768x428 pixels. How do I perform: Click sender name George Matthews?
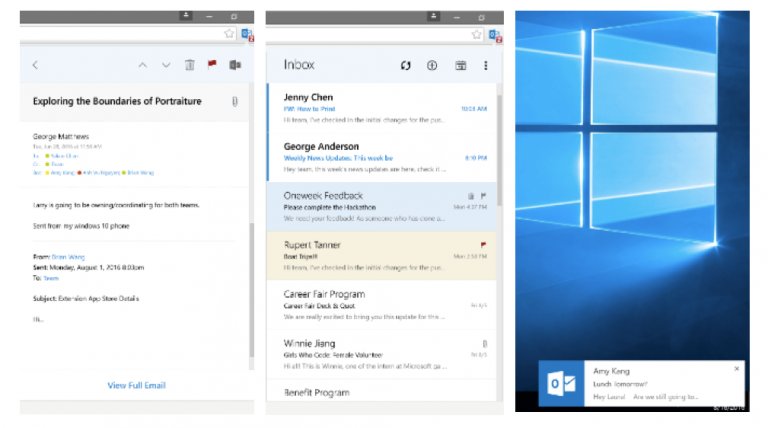coord(61,136)
